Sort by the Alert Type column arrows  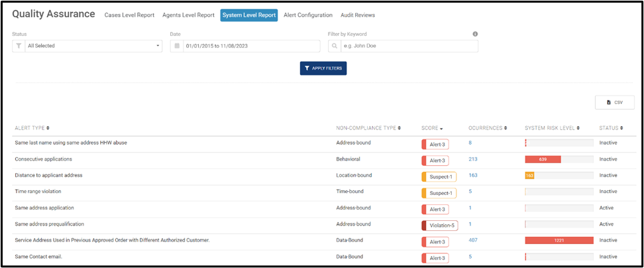click(x=48, y=128)
